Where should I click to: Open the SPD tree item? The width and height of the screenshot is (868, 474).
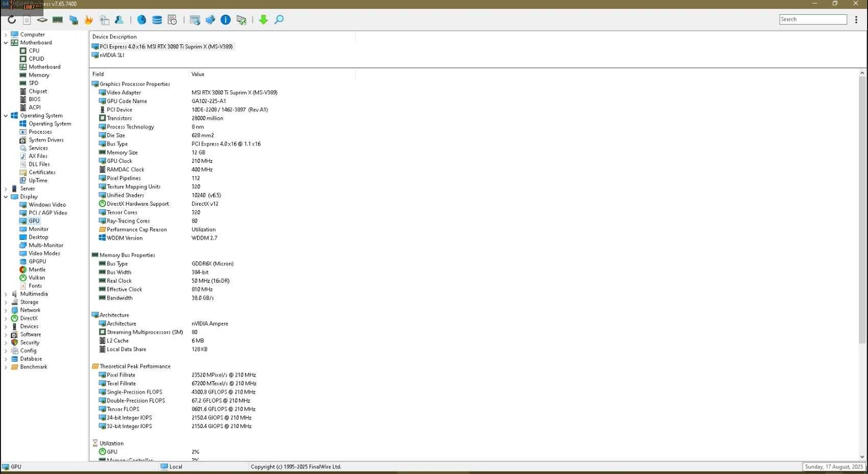point(33,83)
